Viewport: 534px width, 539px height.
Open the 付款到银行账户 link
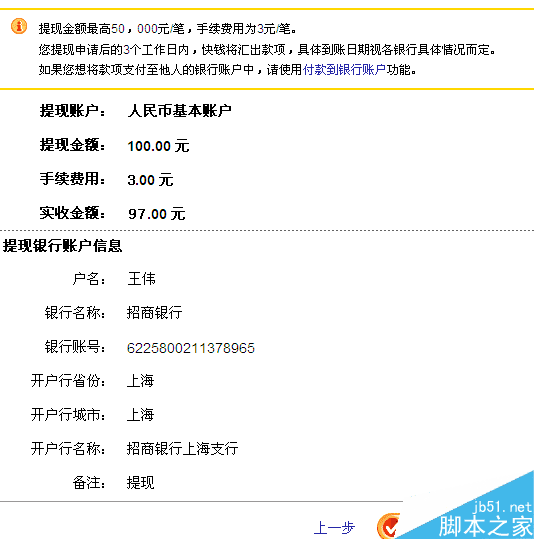point(344,70)
